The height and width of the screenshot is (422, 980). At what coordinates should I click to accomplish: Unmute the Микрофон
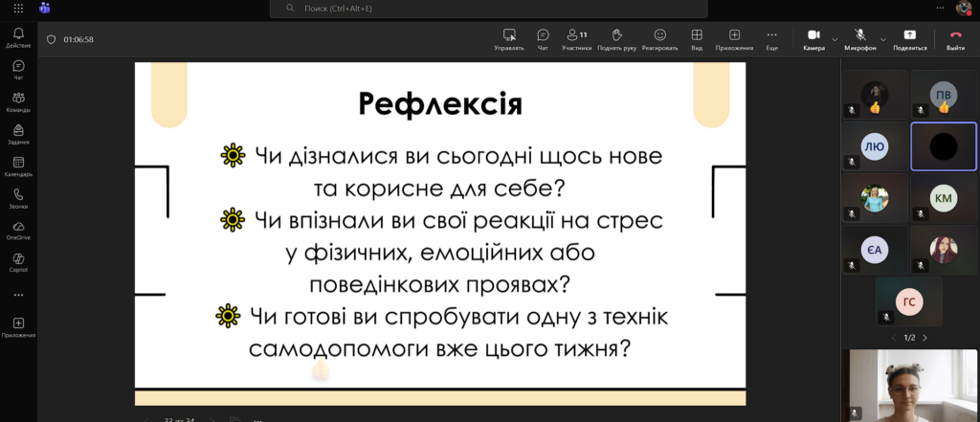click(859, 38)
